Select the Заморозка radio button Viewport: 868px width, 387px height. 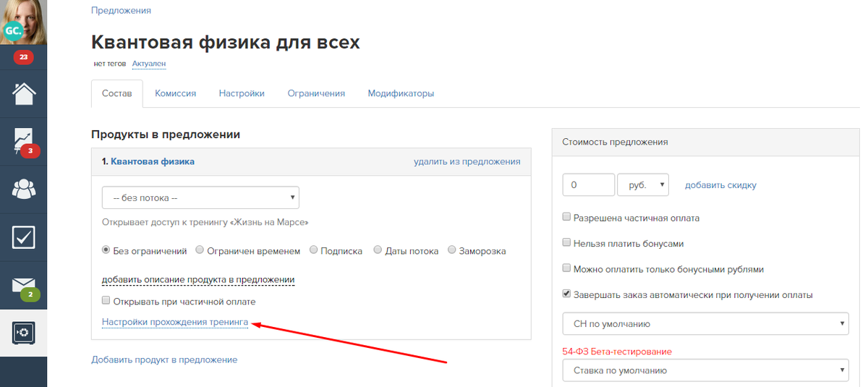[x=452, y=250]
